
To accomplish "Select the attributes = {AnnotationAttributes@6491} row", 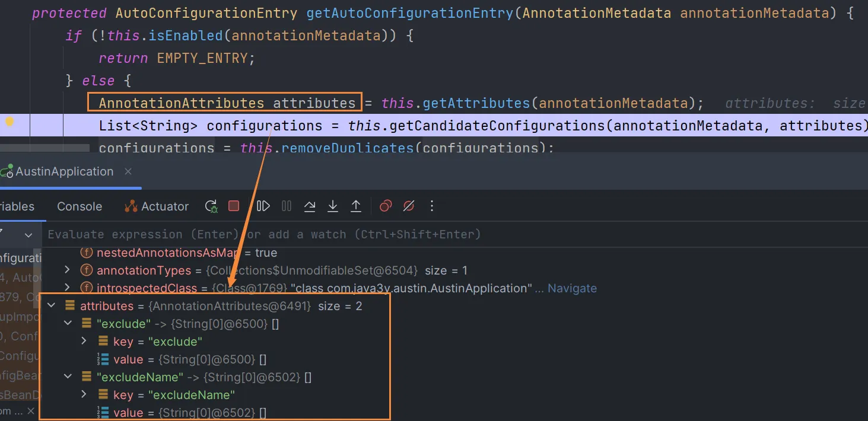I will [455, 306].
